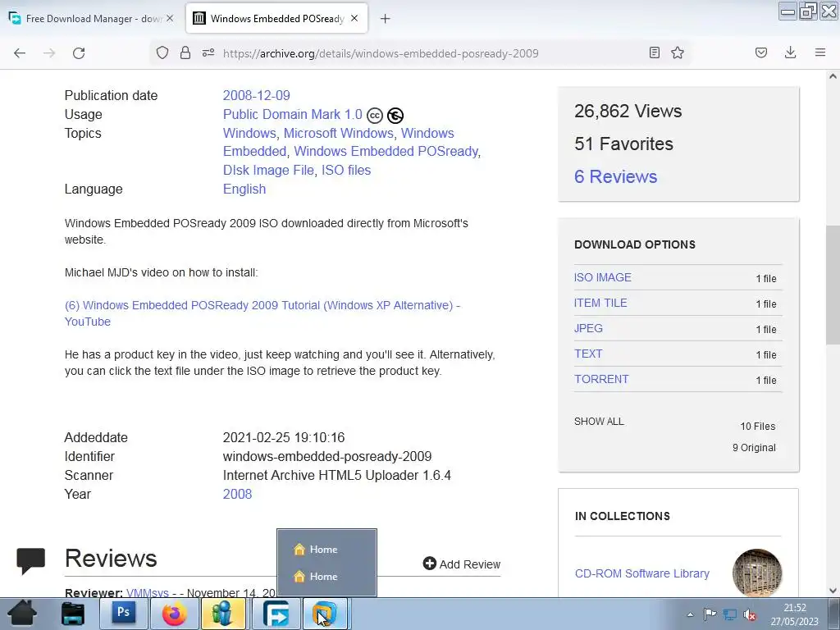Click the CD-ROM Software Library thumbnail
840x630 pixels.
pos(757,573)
